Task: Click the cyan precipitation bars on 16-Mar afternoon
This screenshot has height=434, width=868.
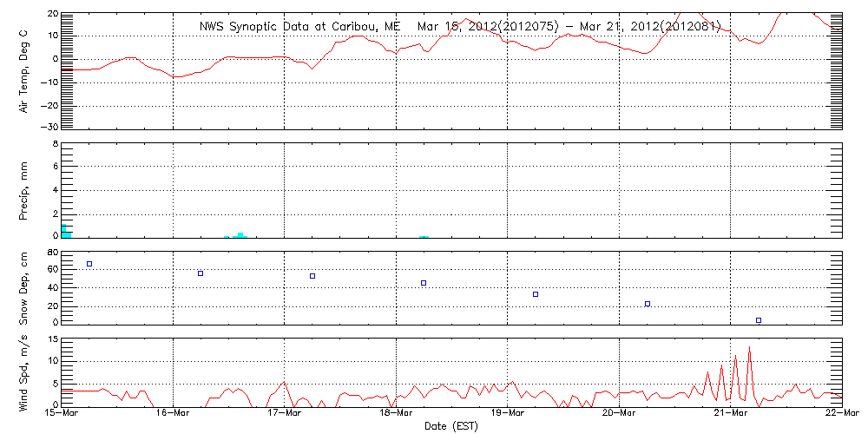Action: (240, 234)
